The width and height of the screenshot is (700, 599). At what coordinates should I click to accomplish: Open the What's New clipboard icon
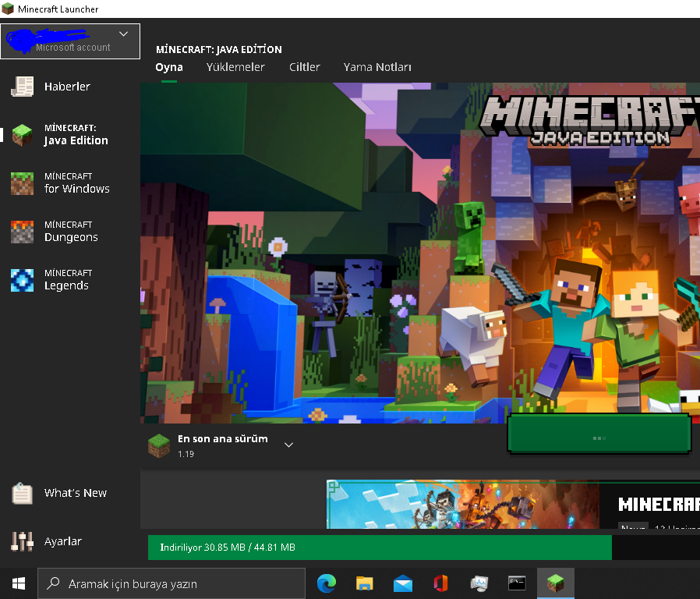[23, 493]
